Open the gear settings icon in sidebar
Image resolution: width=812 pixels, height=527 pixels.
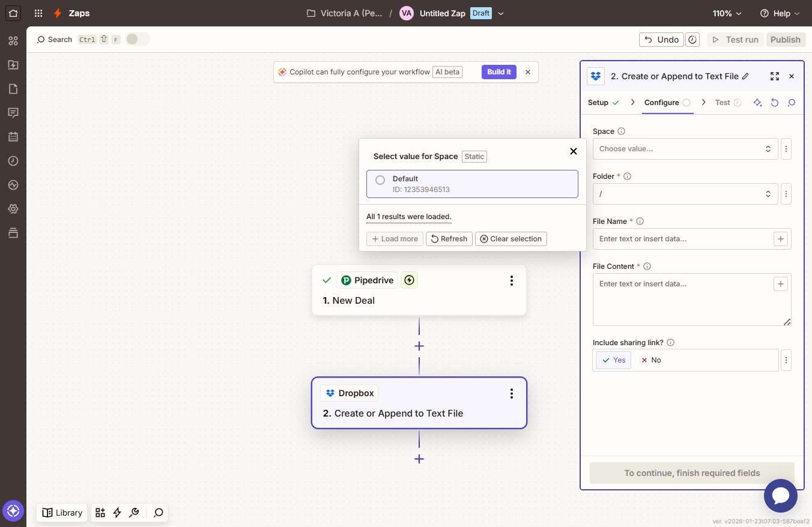click(13, 209)
